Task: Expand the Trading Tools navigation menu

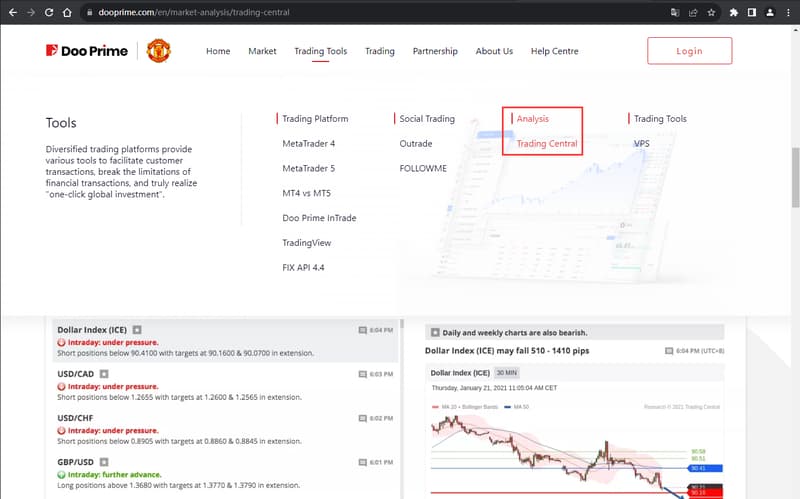Action: (x=320, y=51)
